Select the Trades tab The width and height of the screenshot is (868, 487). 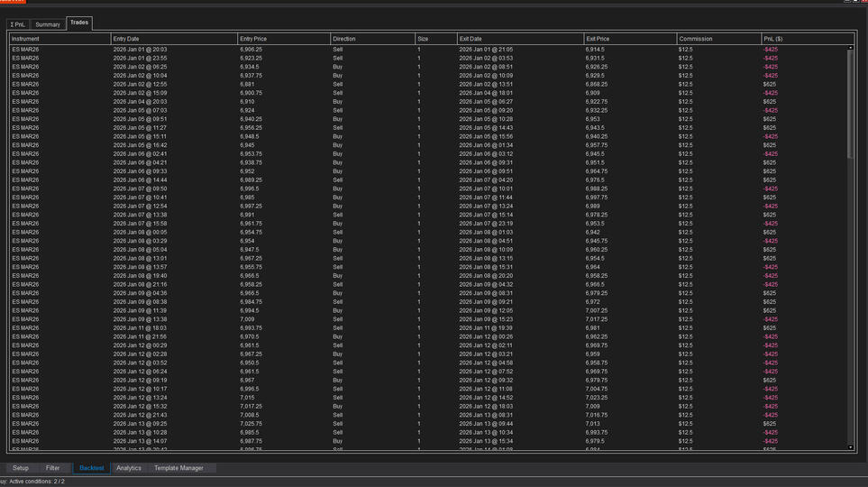pos(79,23)
